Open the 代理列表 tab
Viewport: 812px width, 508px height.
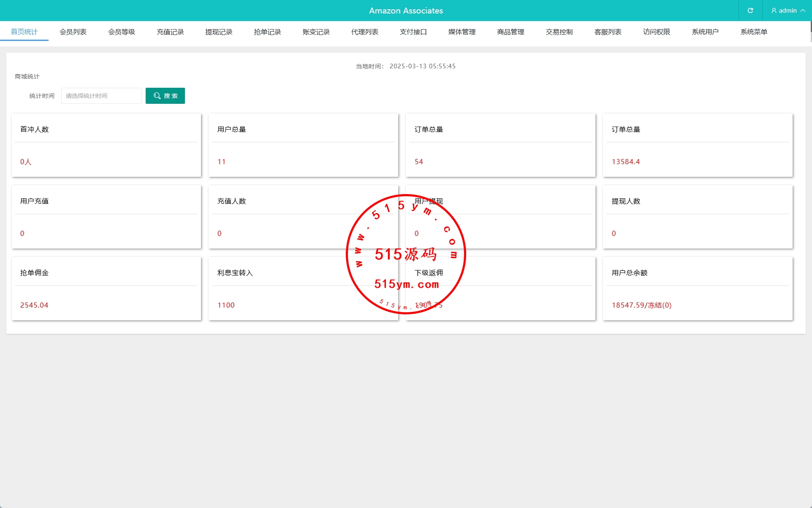(x=365, y=32)
